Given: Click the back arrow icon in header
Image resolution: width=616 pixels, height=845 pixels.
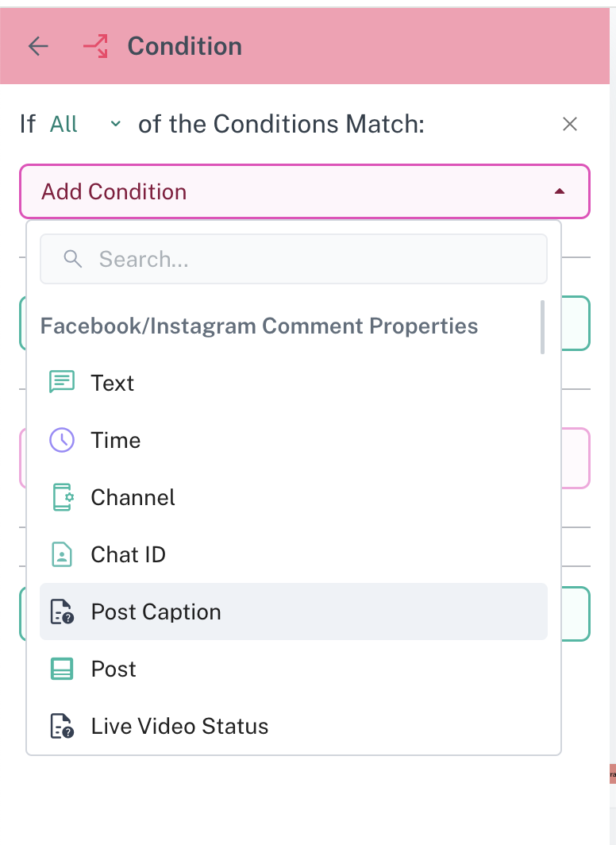Looking at the screenshot, I should [x=38, y=46].
